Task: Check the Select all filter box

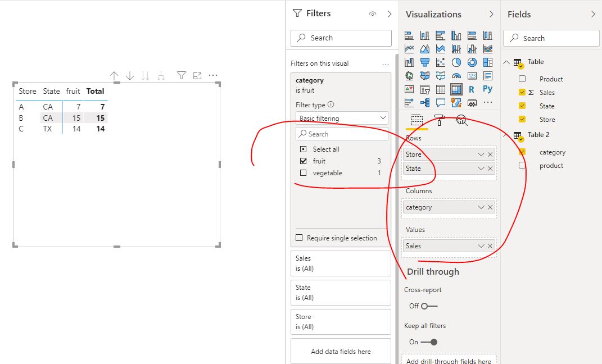Action: click(304, 149)
